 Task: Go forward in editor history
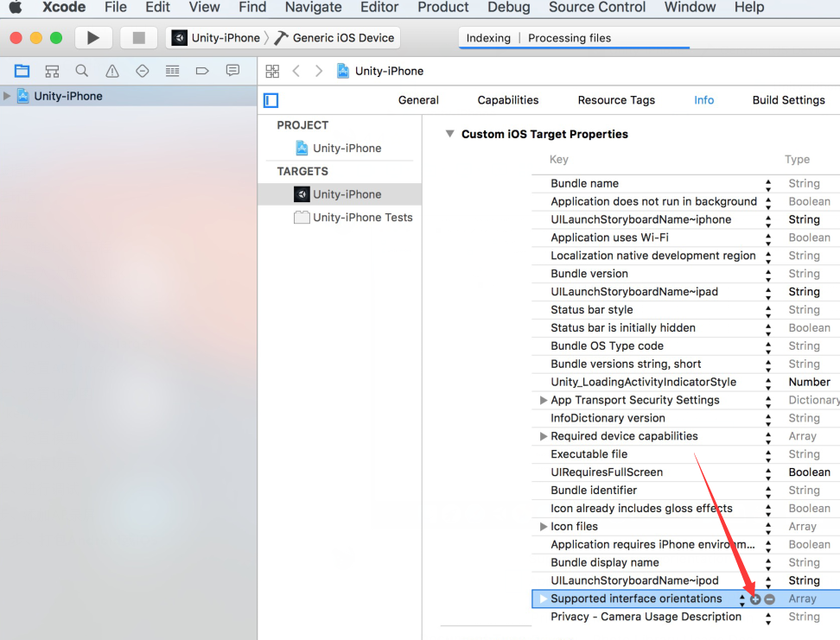319,71
